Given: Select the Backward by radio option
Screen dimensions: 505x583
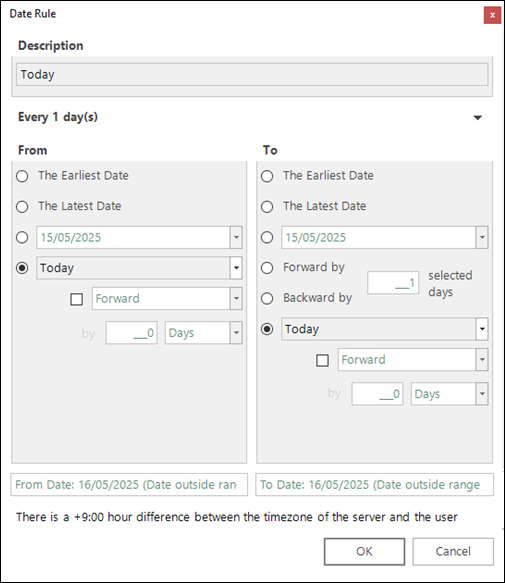Looking at the screenshot, I should 267,298.
